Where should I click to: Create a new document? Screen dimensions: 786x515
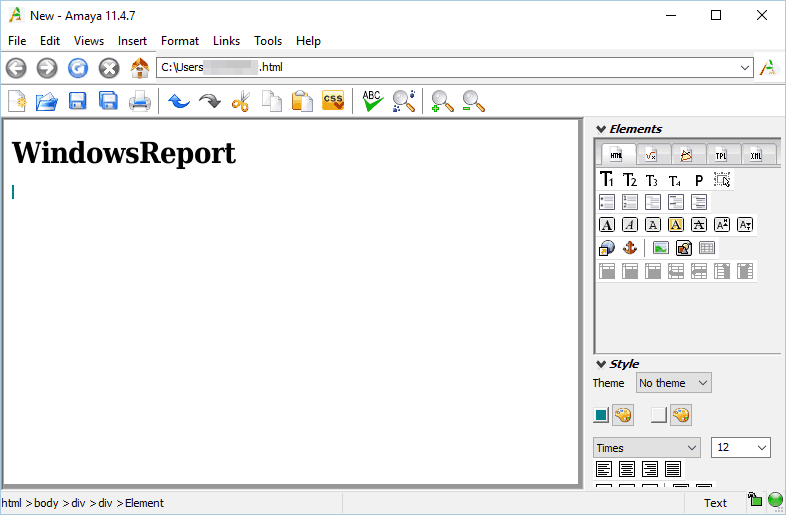tap(17, 101)
